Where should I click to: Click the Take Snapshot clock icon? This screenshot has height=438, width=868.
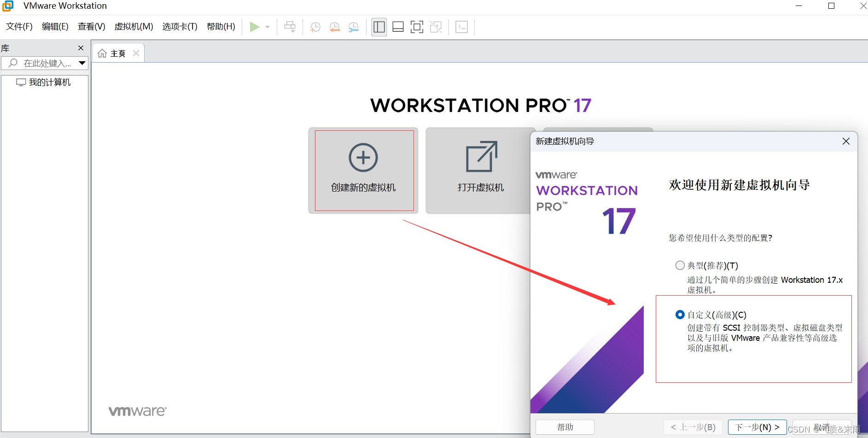coord(315,27)
